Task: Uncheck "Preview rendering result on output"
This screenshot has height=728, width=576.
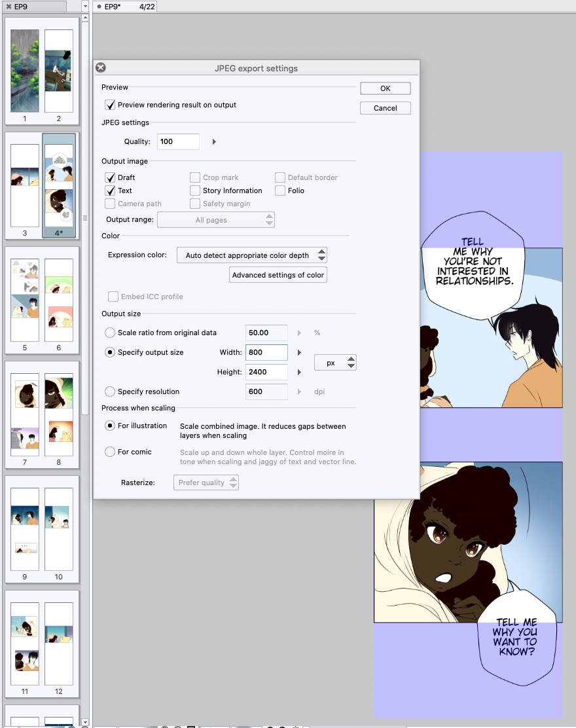Action: coord(109,104)
